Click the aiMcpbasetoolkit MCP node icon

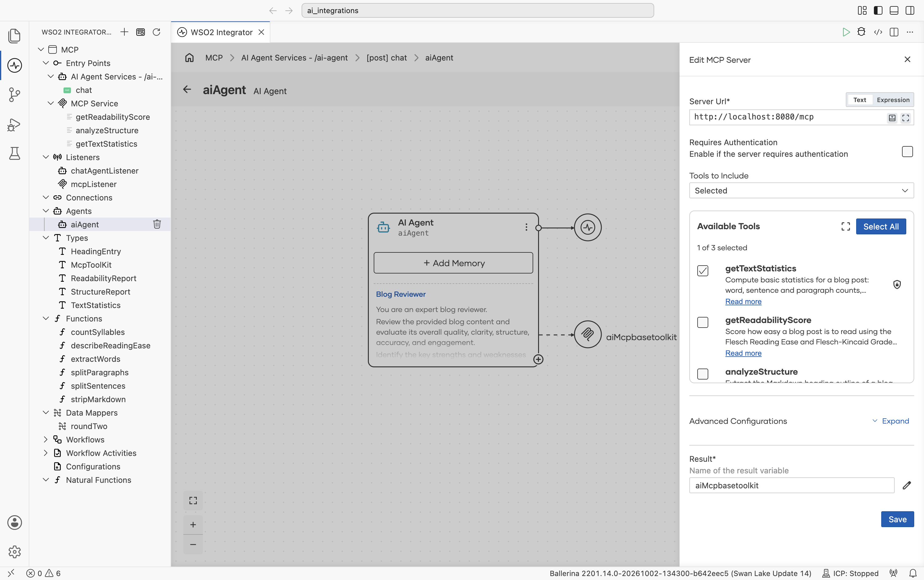coord(588,335)
